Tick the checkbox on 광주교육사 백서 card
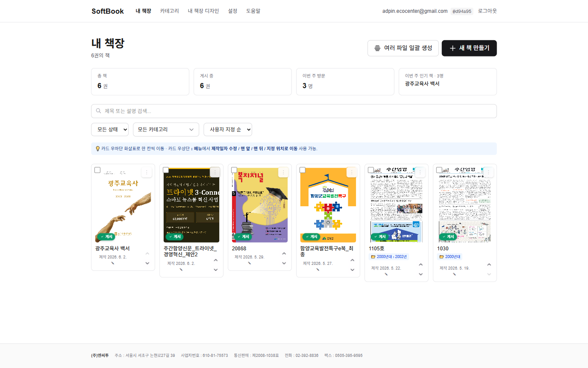 (97, 170)
